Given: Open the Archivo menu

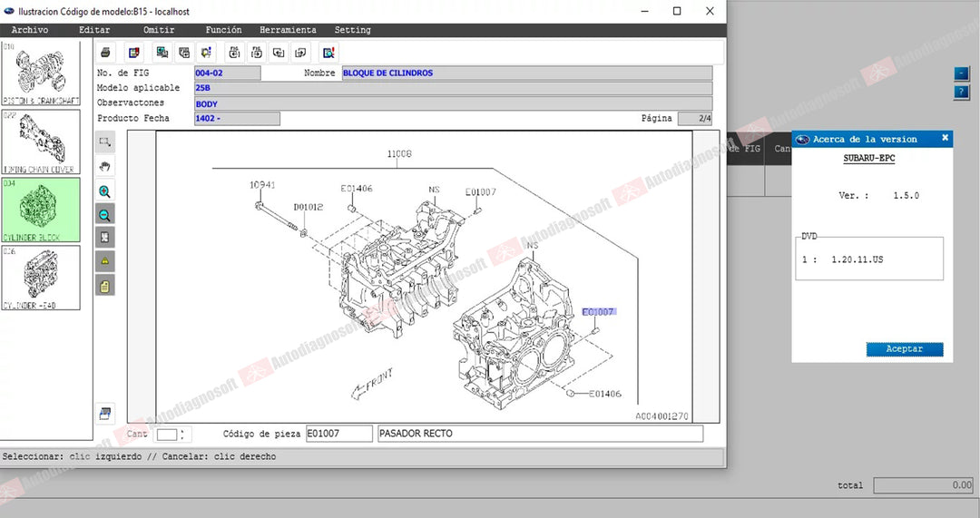Looking at the screenshot, I should (x=29, y=30).
